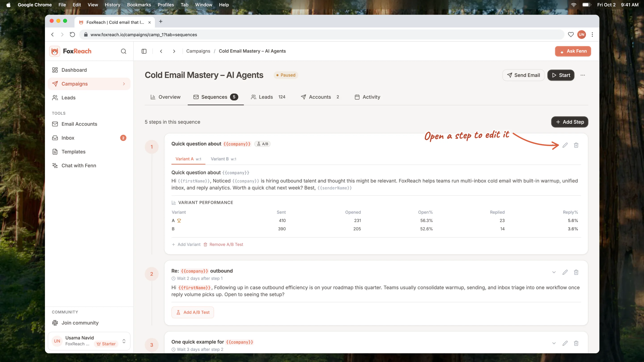Click the Send Email button
This screenshot has width=644, height=362.
pos(523,75)
